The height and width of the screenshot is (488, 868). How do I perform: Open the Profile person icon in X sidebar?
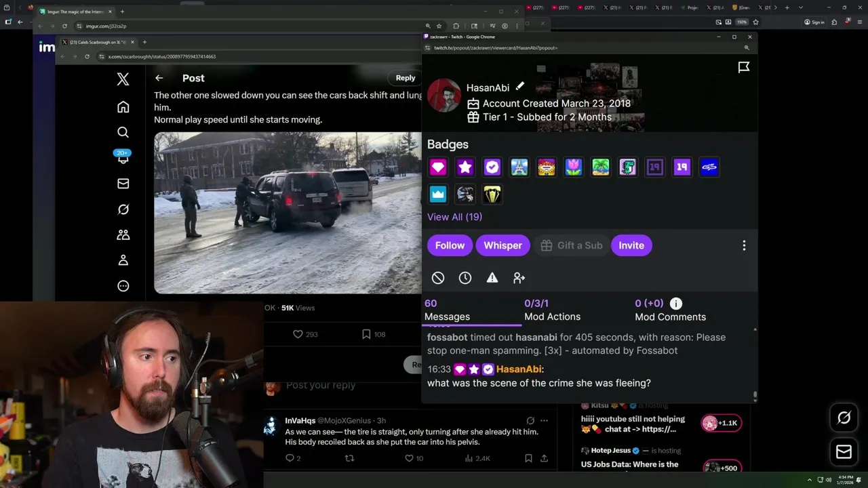point(123,260)
